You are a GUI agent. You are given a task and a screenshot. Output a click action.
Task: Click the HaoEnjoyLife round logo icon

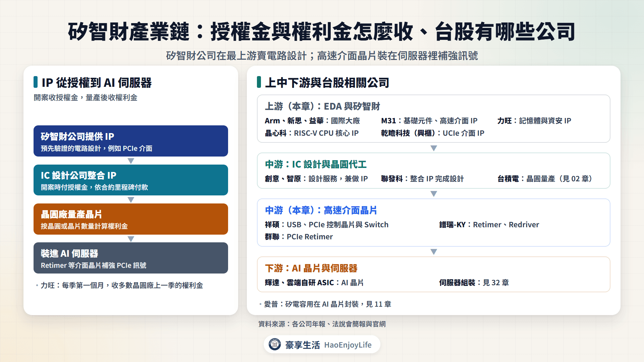pos(275,344)
